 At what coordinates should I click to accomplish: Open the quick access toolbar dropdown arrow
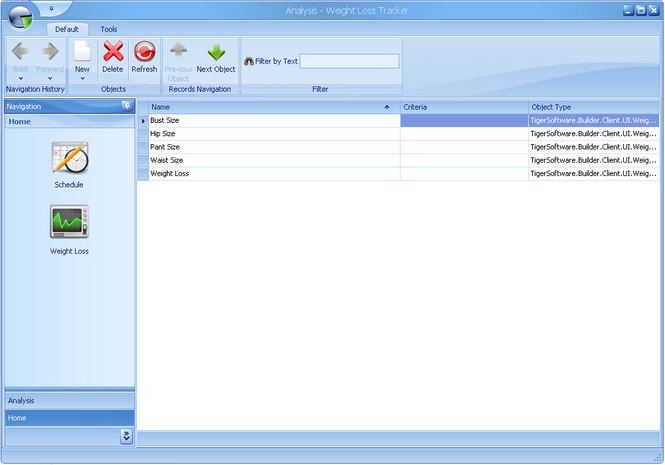point(51,8)
